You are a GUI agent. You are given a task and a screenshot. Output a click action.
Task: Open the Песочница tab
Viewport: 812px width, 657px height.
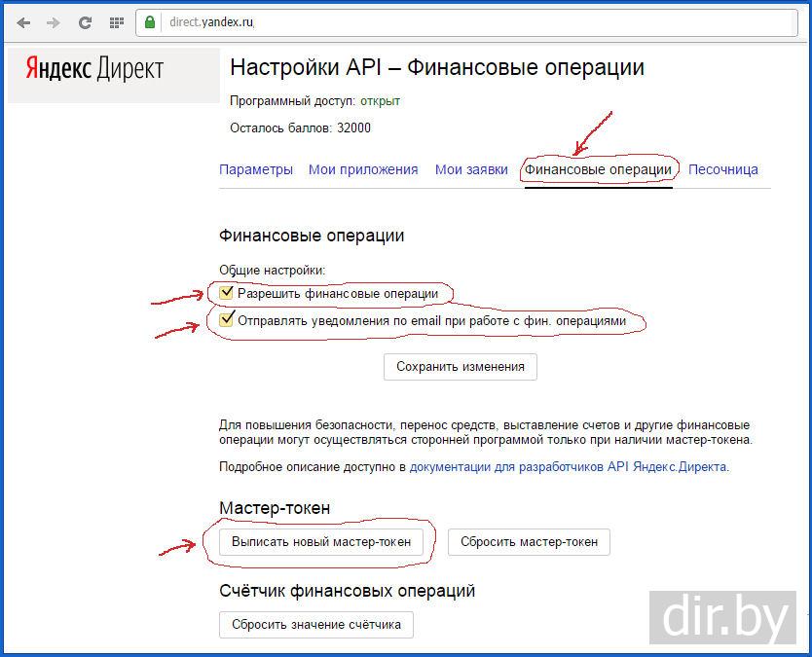click(x=723, y=169)
